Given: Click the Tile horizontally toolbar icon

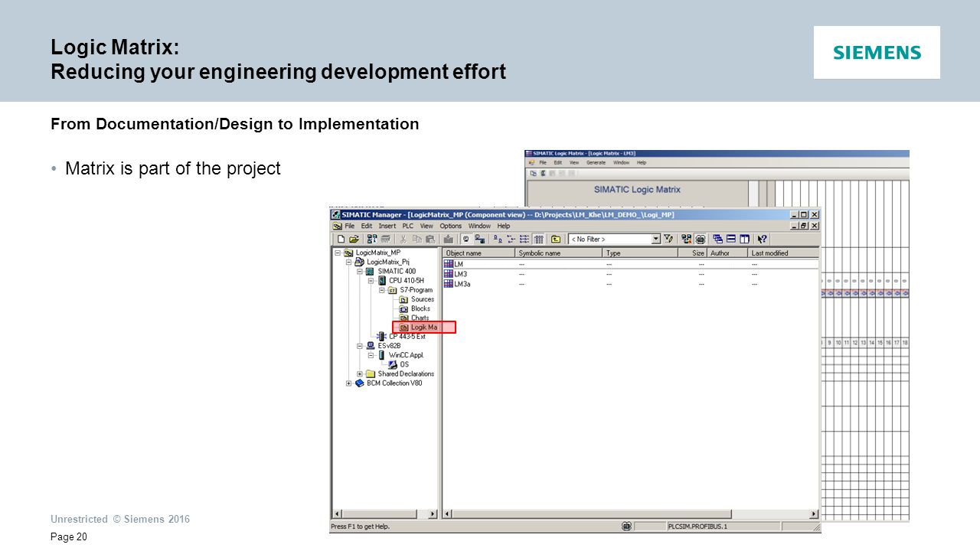Looking at the screenshot, I should tap(731, 239).
